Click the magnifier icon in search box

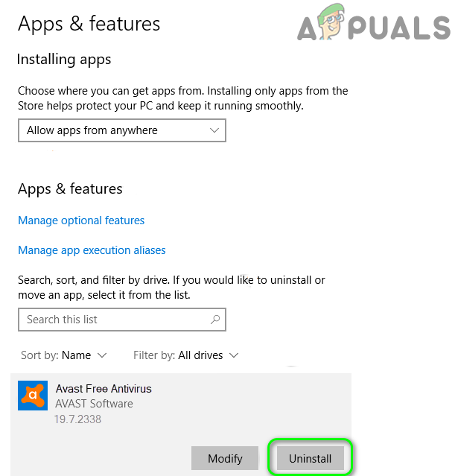point(215,320)
